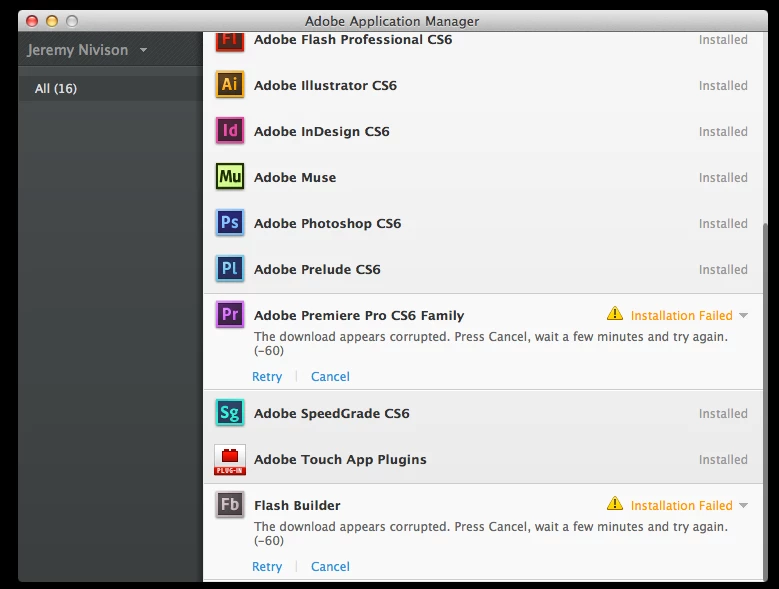Open the Jeremy Nivison account dropdown
Image resolution: width=779 pixels, height=589 pixels.
coord(87,50)
